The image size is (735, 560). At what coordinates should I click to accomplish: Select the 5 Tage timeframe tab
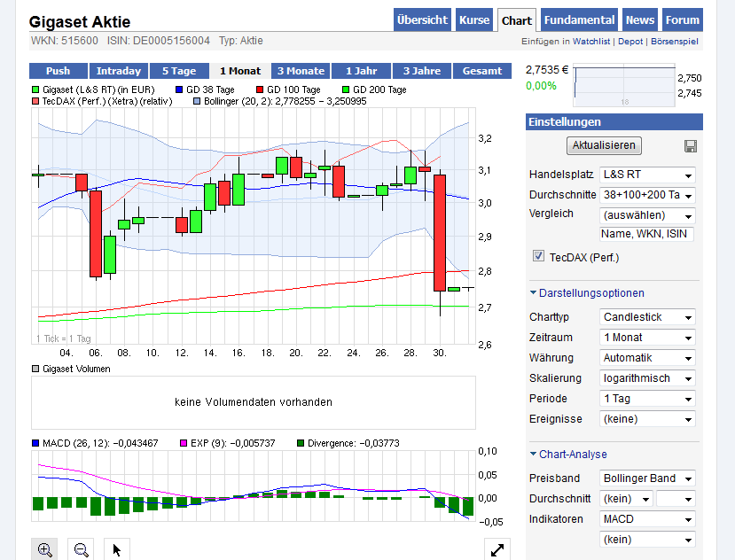point(179,71)
